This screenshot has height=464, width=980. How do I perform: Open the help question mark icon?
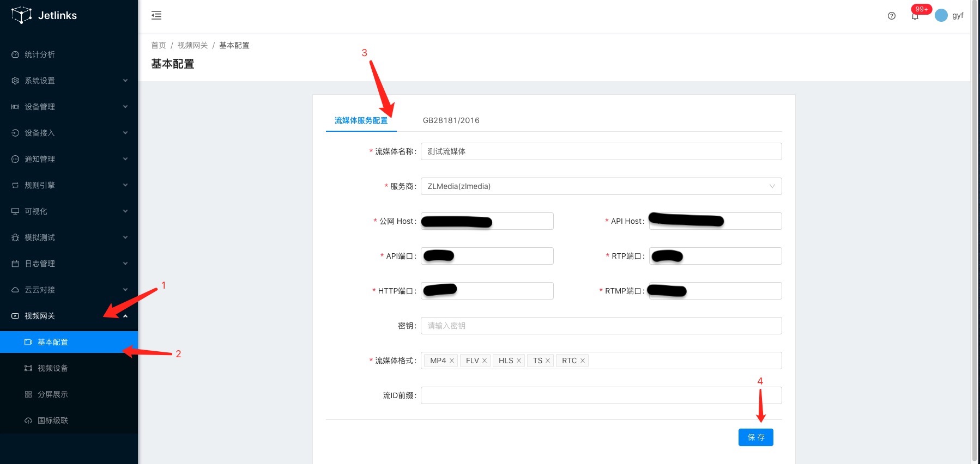(892, 16)
